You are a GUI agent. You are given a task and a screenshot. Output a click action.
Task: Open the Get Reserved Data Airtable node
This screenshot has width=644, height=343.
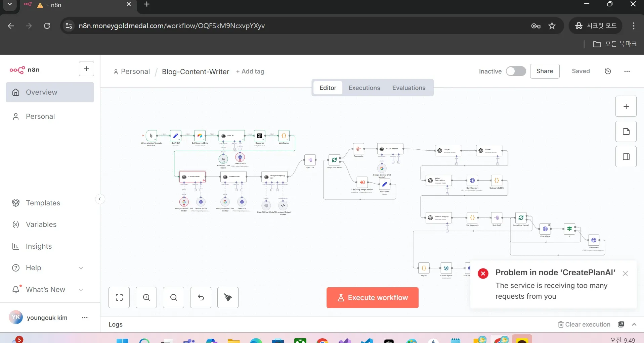[x=200, y=136]
